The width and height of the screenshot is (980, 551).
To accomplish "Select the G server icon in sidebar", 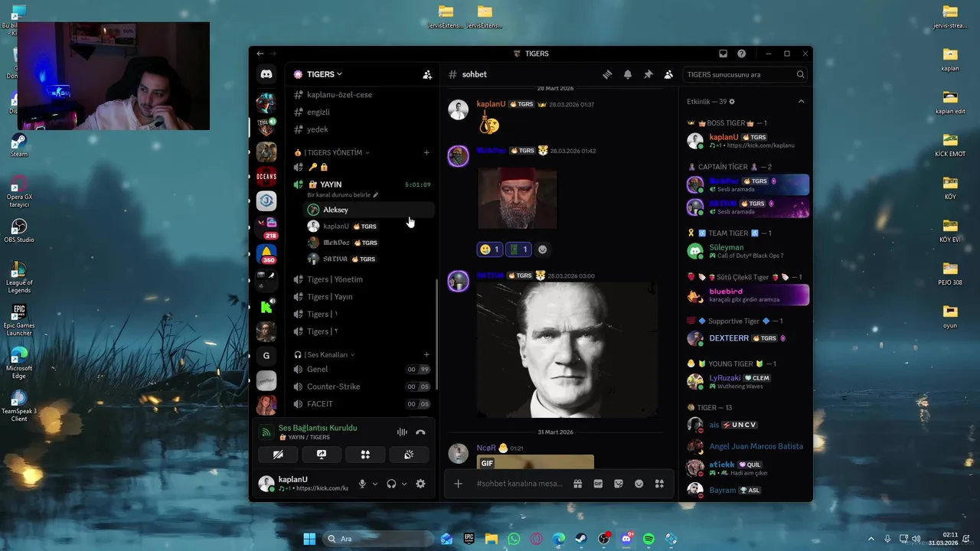I will tap(266, 356).
